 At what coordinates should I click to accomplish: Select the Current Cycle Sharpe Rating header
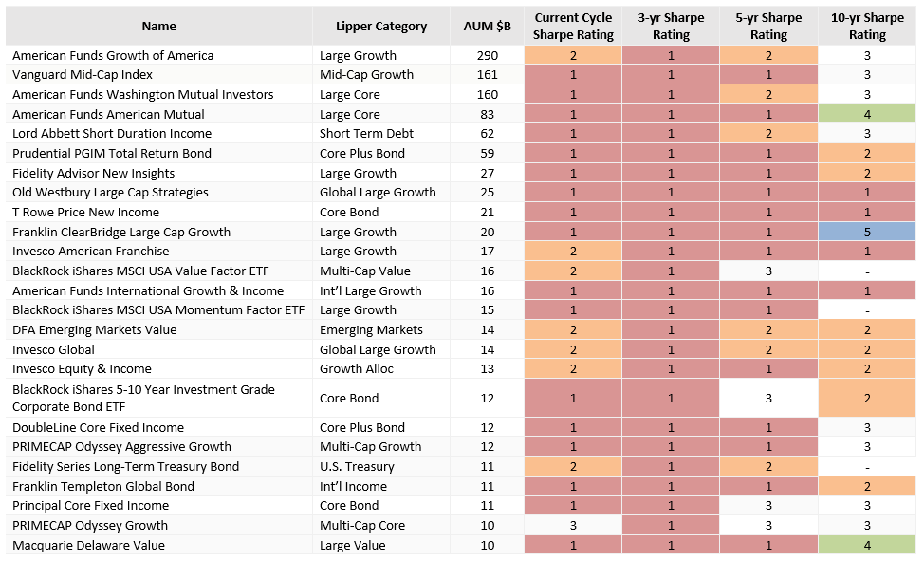573,27
